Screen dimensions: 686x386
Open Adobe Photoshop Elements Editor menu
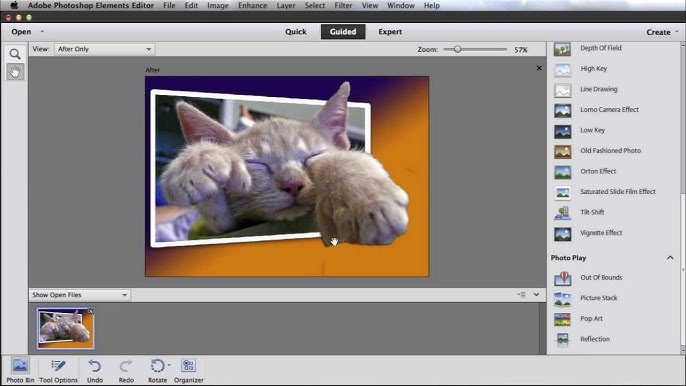pos(91,5)
